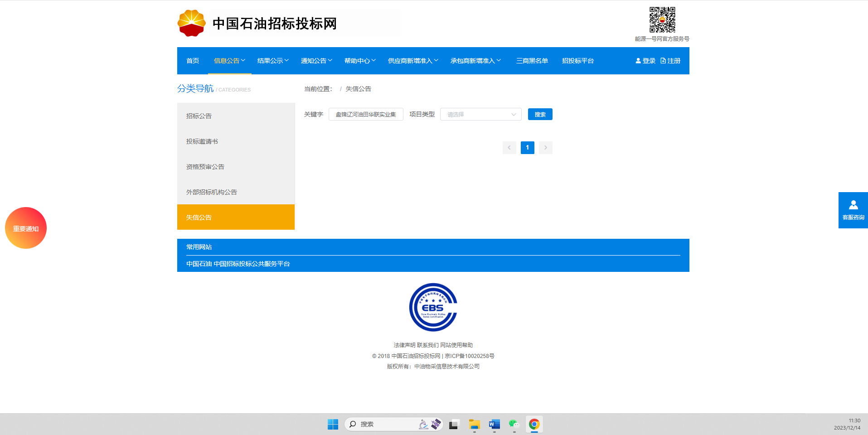868x435 pixels.
Task: Expand the 结果公示 navigation menu
Action: click(273, 61)
